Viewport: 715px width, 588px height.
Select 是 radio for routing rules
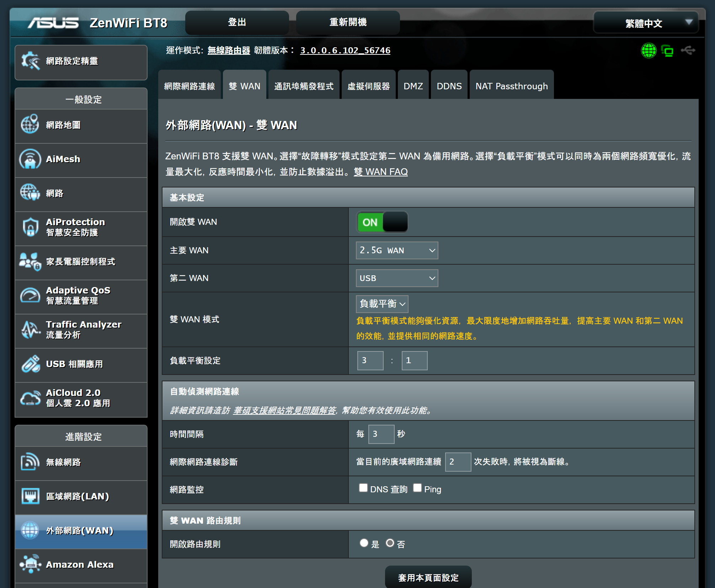pos(364,543)
